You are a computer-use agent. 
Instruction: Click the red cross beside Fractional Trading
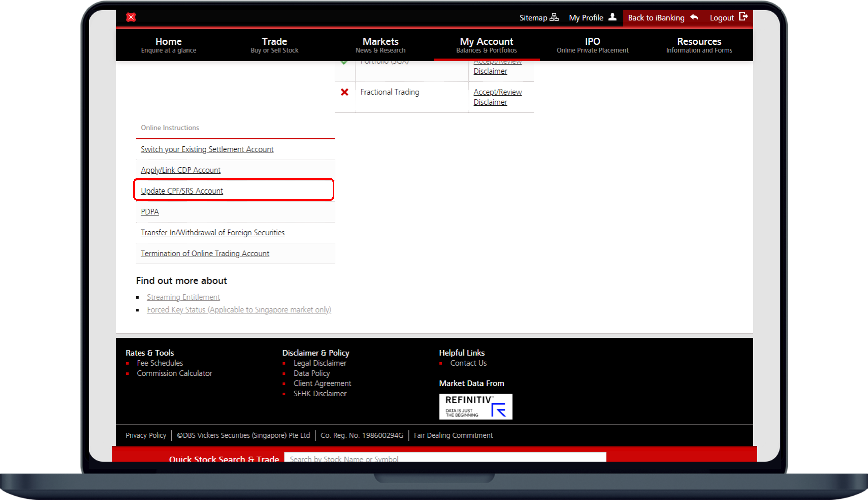coord(344,92)
